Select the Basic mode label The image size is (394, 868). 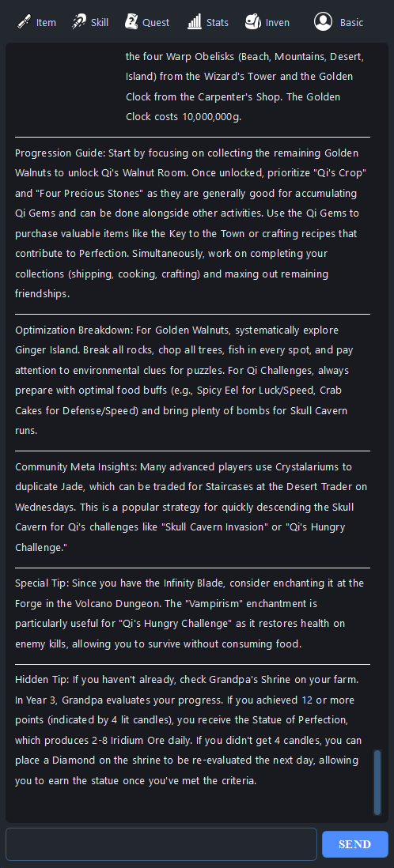pos(352,23)
